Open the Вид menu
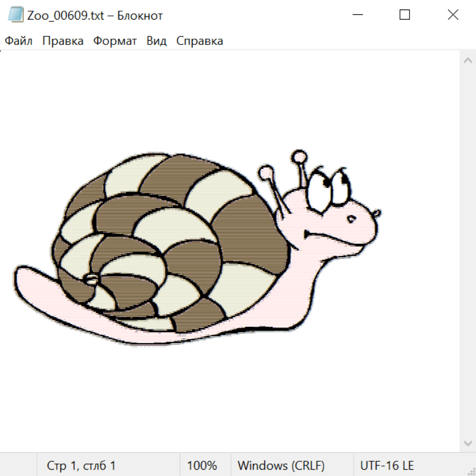 click(x=156, y=41)
